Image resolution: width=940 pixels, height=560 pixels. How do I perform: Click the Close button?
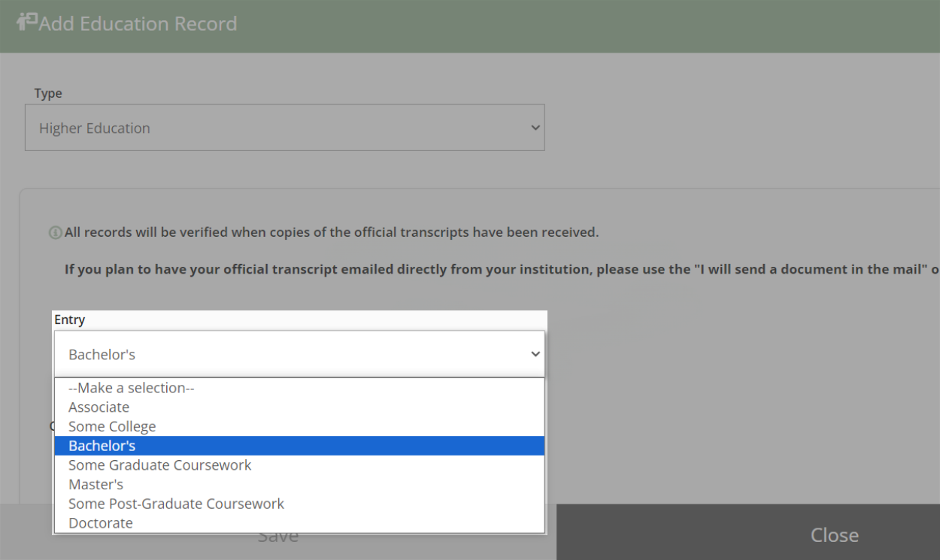tap(834, 534)
